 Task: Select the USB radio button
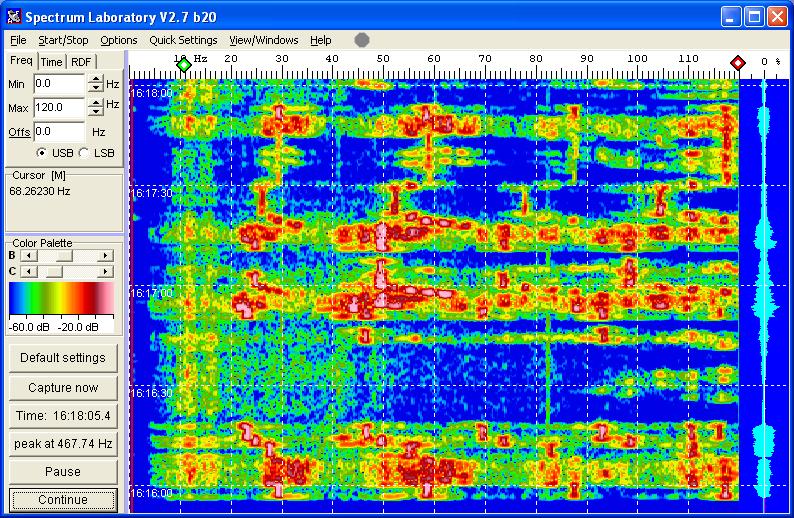pos(41,152)
